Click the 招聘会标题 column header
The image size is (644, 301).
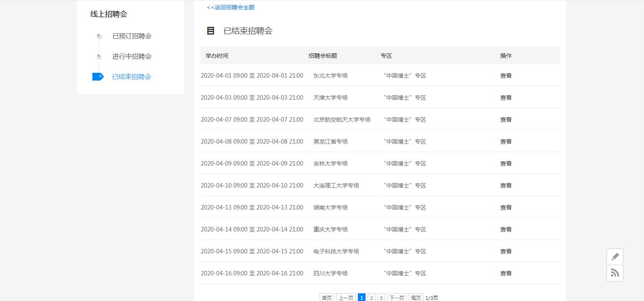point(323,56)
